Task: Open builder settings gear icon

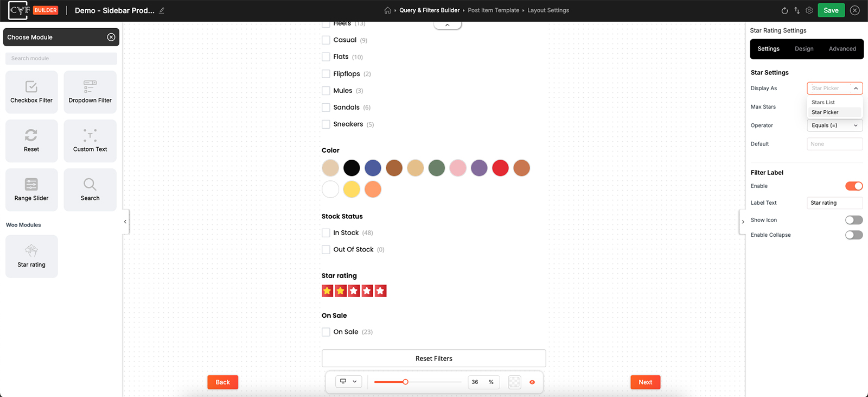Action: click(809, 10)
